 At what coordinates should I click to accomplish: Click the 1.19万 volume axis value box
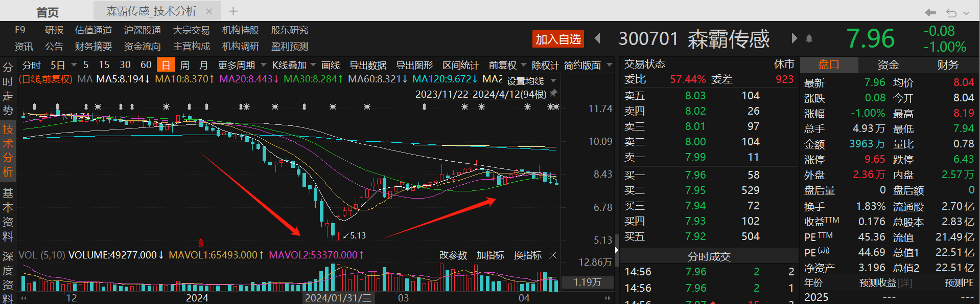587,282
